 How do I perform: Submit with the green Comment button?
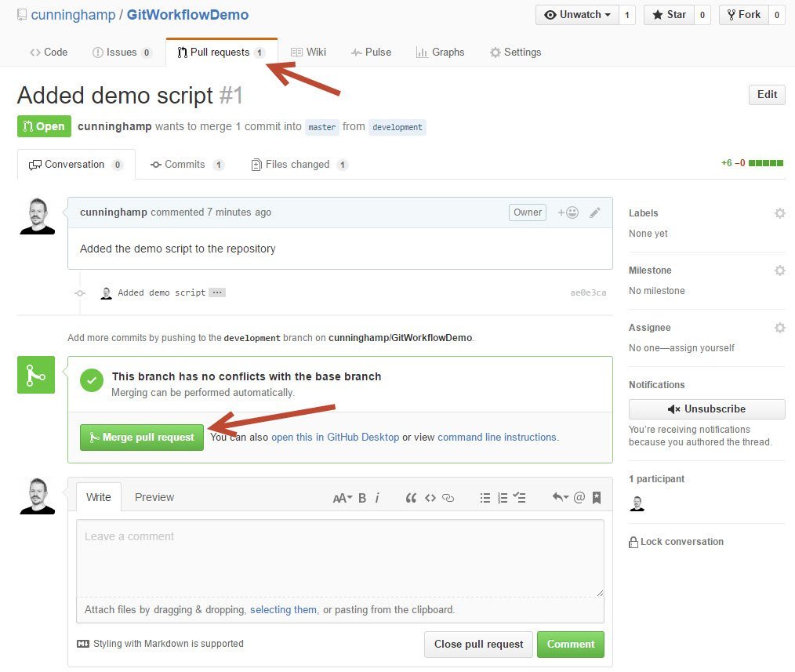tap(571, 644)
